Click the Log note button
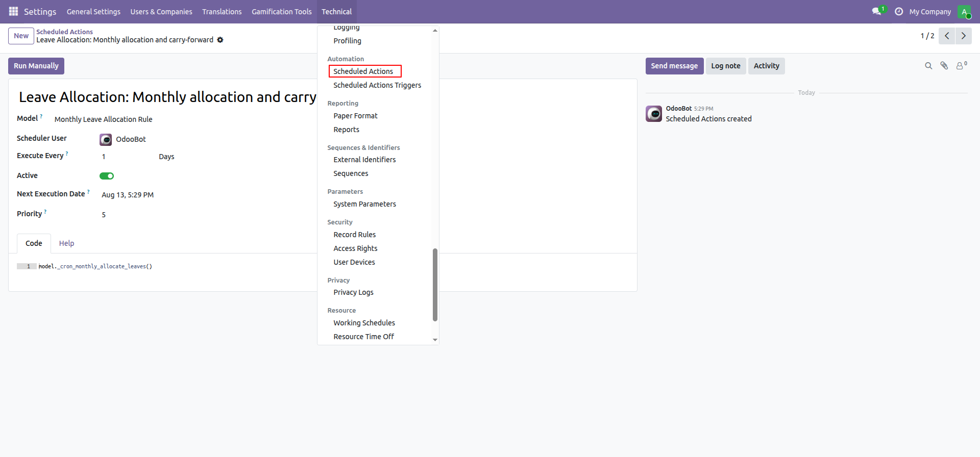 726,66
